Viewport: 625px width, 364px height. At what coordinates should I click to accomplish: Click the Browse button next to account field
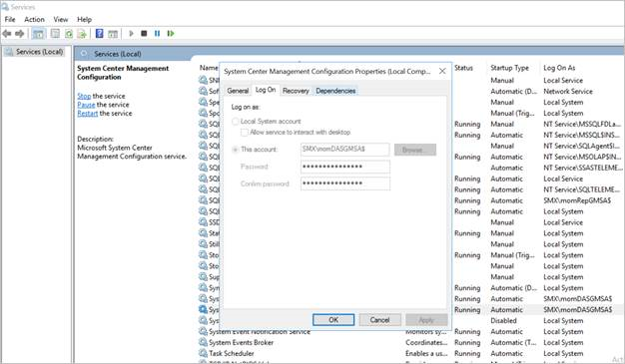tap(415, 150)
